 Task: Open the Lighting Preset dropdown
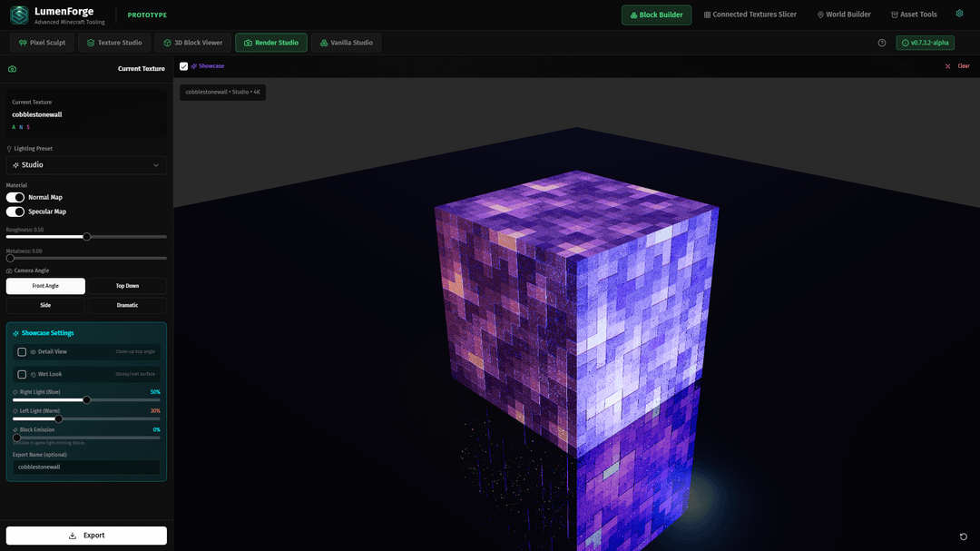(86, 165)
